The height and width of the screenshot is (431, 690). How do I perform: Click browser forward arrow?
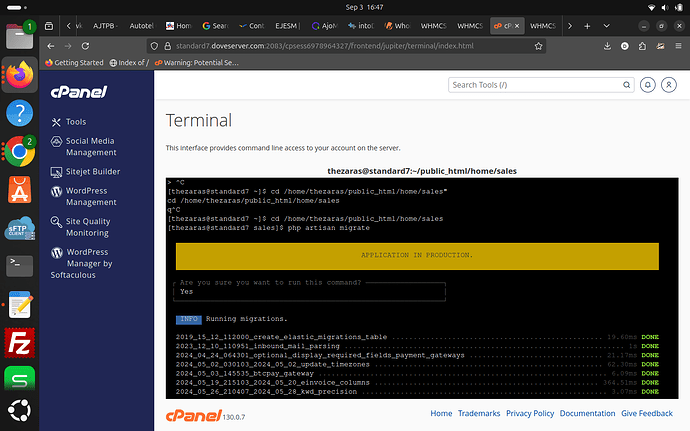(68, 46)
